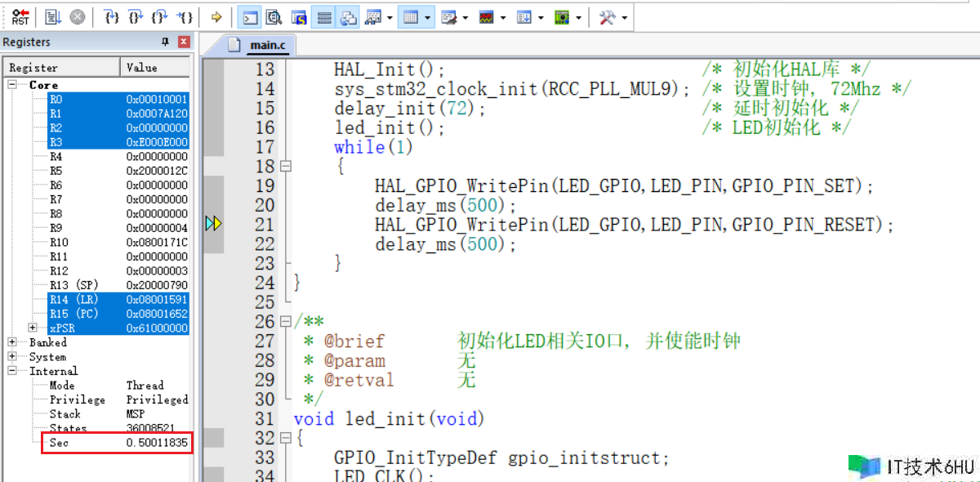Viewport: 980px width, 482px height.
Task: Close the Registers panel
Action: [x=184, y=42]
